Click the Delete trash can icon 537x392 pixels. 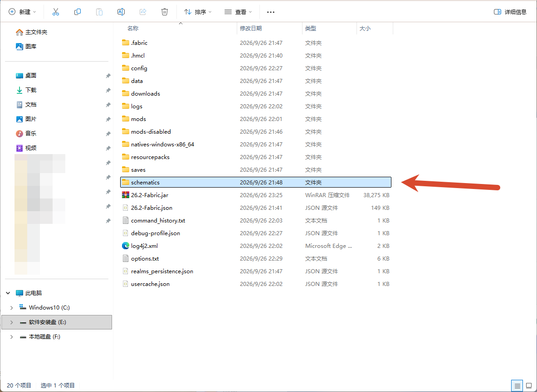point(164,12)
